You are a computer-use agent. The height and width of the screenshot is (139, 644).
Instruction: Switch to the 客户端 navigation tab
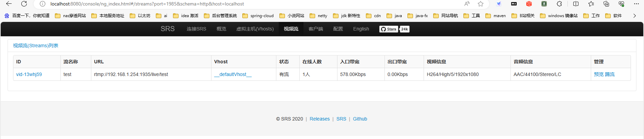[315, 29]
